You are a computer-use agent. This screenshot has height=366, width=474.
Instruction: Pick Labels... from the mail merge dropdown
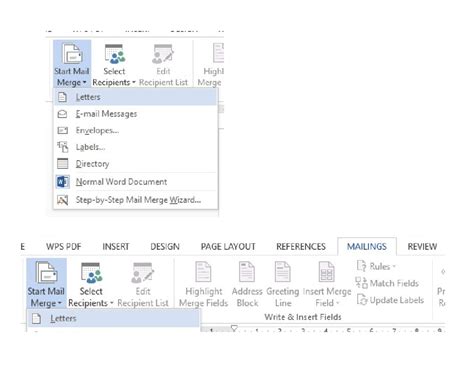[136, 147]
